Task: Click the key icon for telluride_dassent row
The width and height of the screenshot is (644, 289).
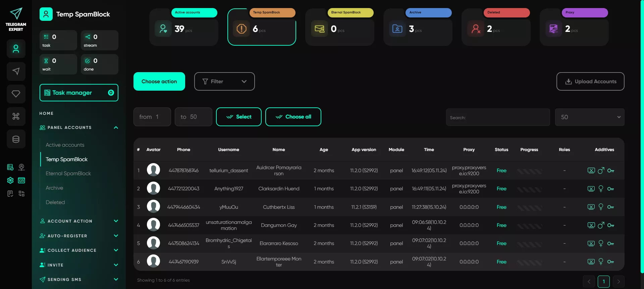Action: click(610, 171)
